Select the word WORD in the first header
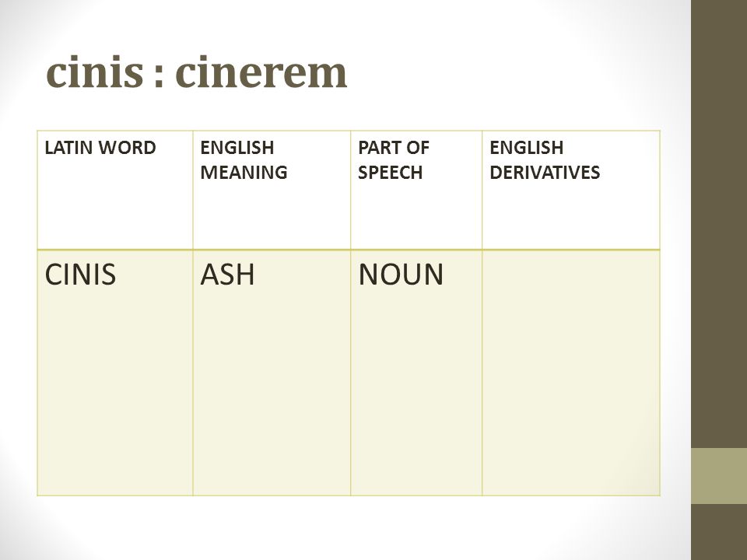747x560 pixels. click(127, 148)
